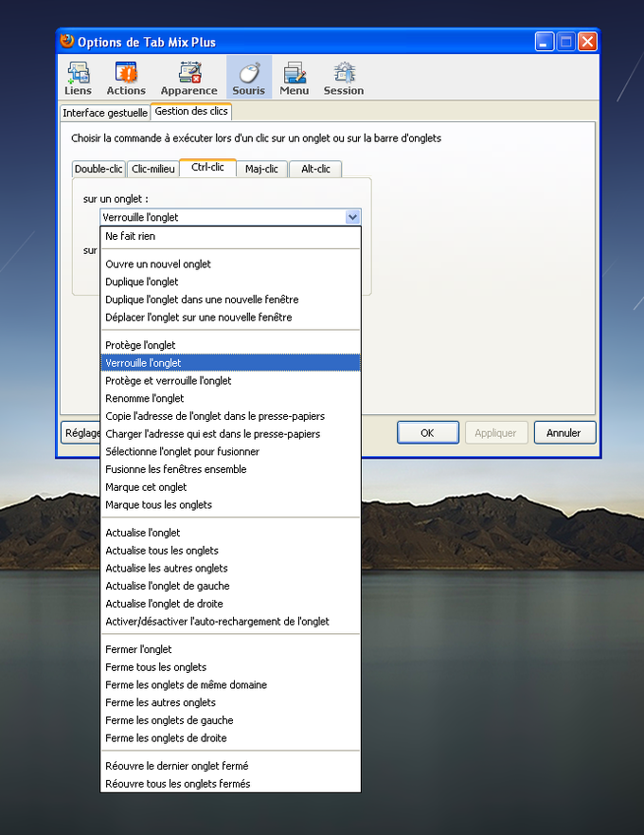Close the Options de Tab Mix Plus window
644x835 pixels.
tap(587, 42)
